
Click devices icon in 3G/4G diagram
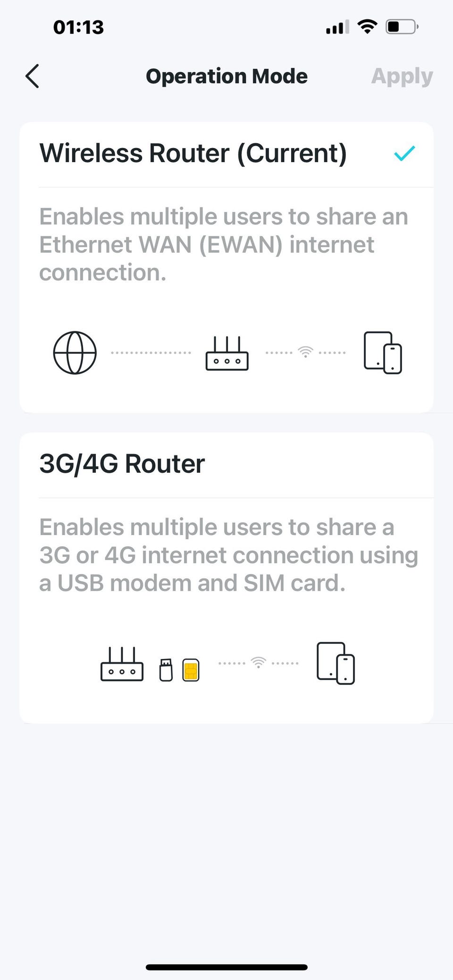pyautogui.click(x=336, y=663)
